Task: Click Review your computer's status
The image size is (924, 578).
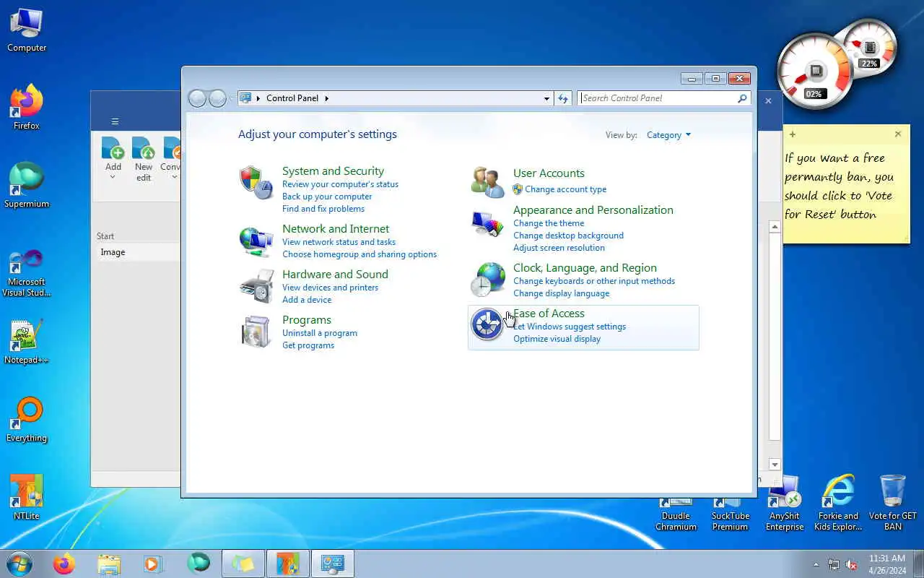Action: (340, 184)
